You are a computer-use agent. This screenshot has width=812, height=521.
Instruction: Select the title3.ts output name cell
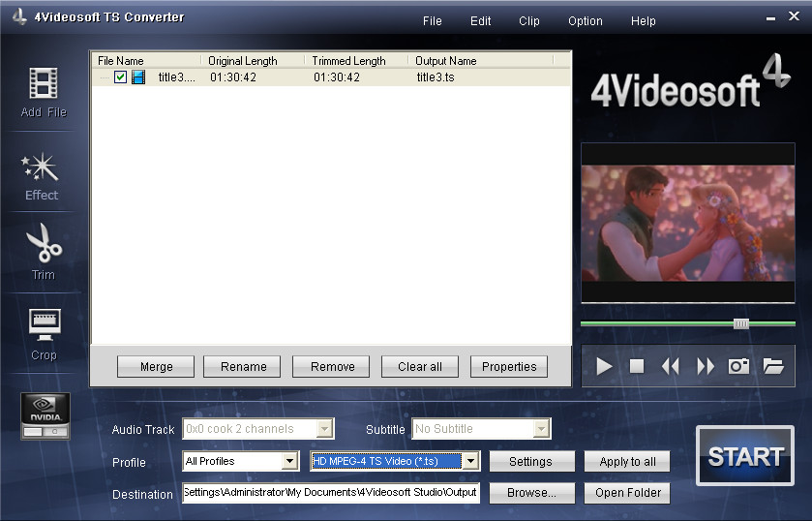coord(436,77)
